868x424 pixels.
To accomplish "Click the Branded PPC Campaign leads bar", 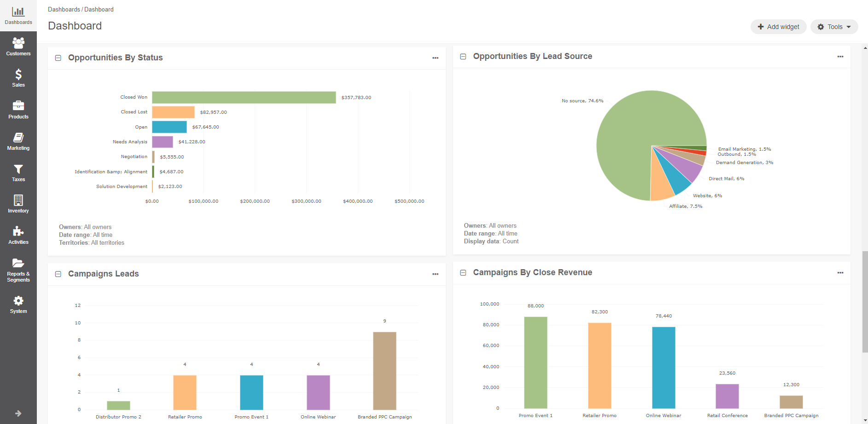I will (384, 371).
